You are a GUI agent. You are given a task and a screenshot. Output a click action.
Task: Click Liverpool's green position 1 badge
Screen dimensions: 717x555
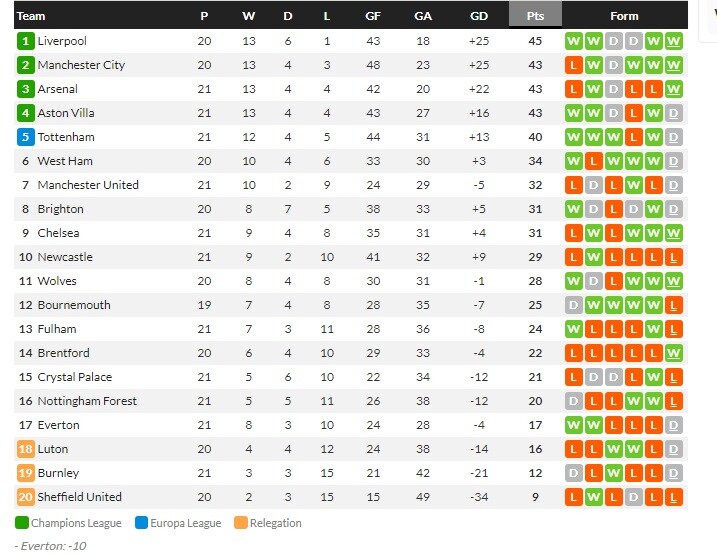point(26,41)
